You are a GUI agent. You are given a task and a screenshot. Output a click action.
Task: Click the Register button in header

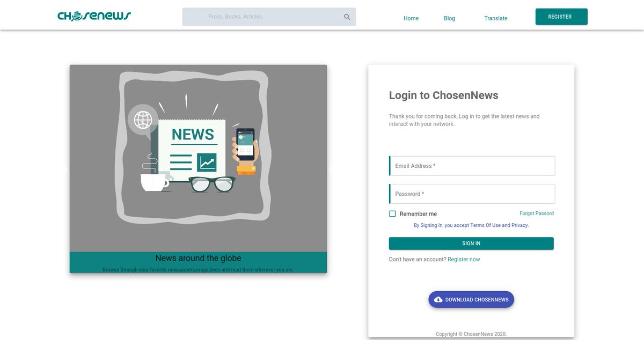(x=561, y=17)
